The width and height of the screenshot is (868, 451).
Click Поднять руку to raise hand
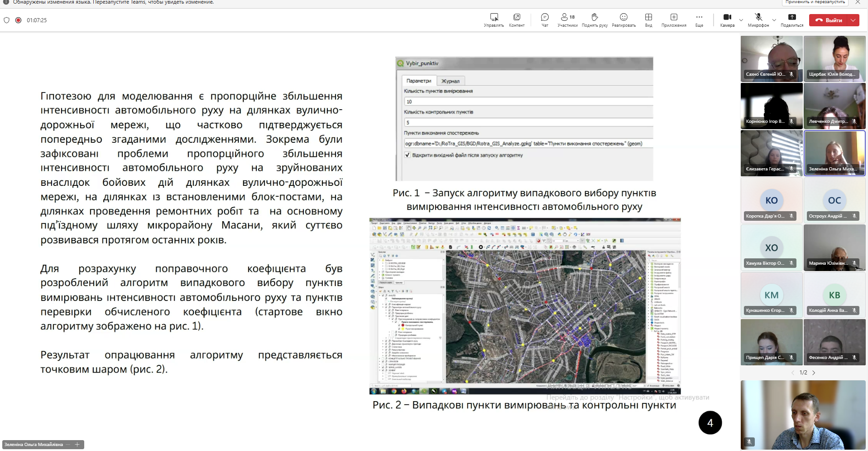click(x=595, y=20)
